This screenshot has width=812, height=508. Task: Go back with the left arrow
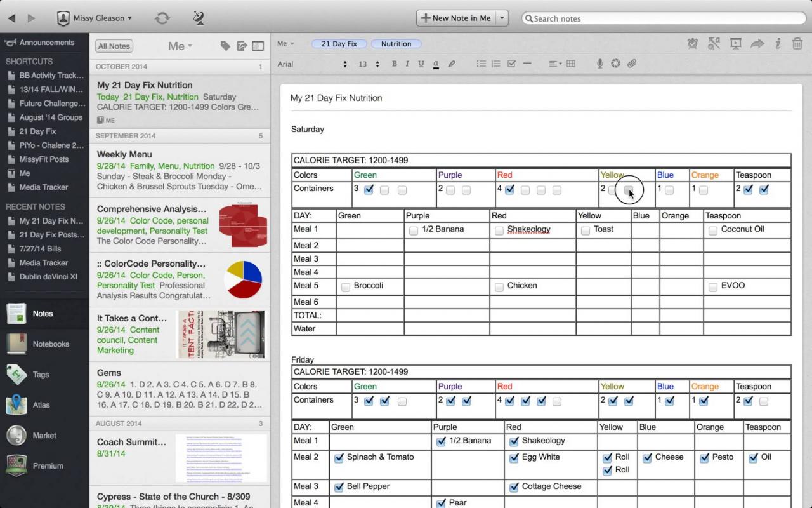pos(11,18)
